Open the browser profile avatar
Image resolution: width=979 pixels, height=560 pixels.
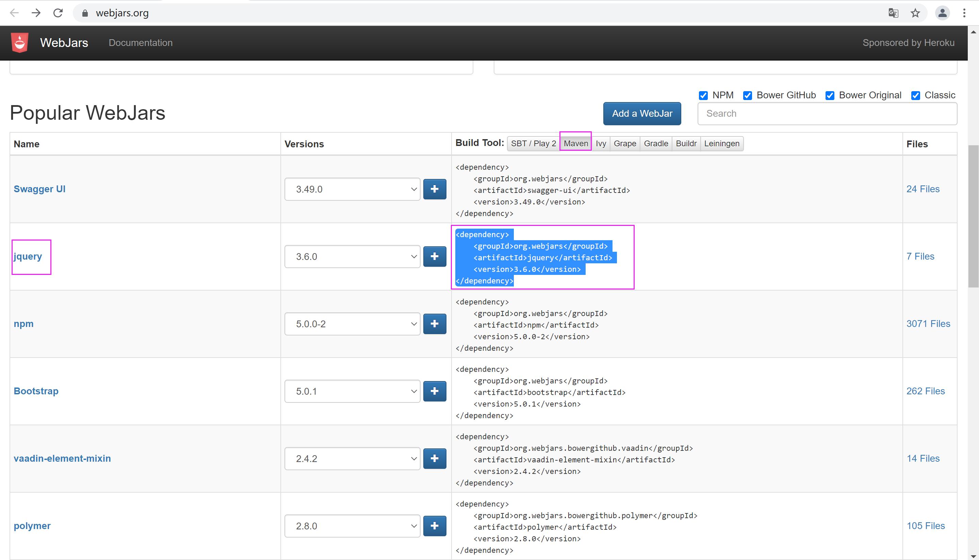[x=942, y=14]
